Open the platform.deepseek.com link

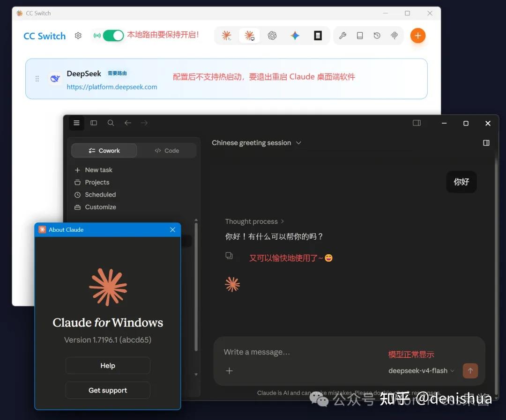tap(112, 87)
